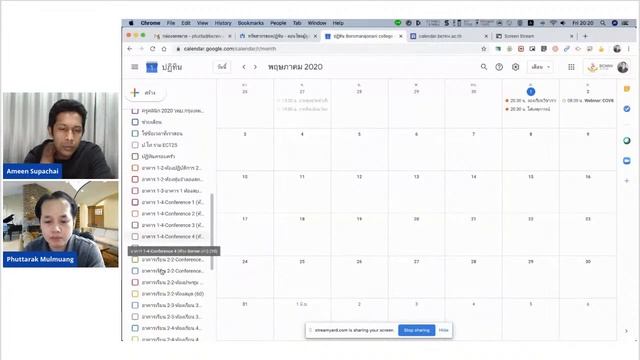
Task: Open the File menu
Action: click(x=171, y=23)
